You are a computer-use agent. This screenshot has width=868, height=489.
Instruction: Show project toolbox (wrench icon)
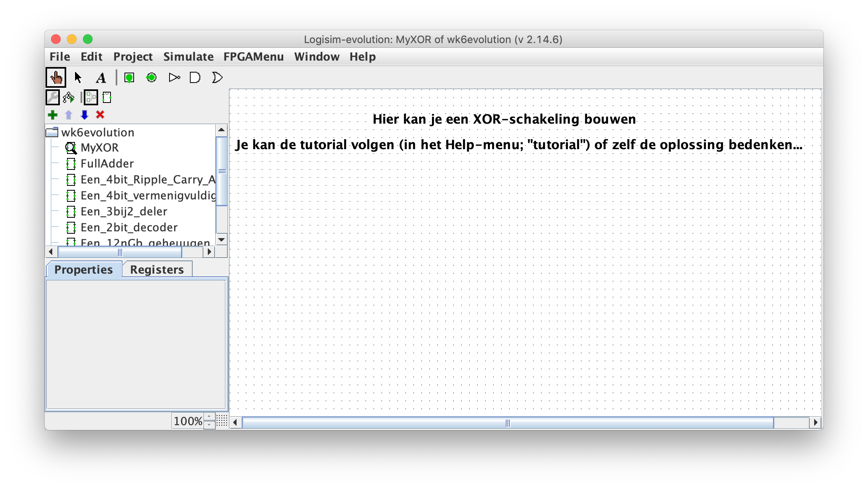[53, 97]
